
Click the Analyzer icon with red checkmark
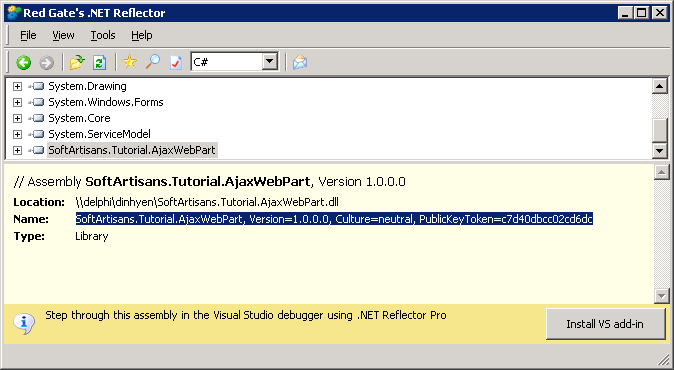176,63
